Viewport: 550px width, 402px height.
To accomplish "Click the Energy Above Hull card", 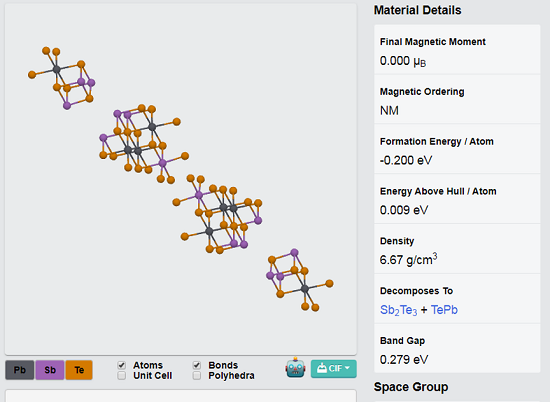I will (x=457, y=199).
